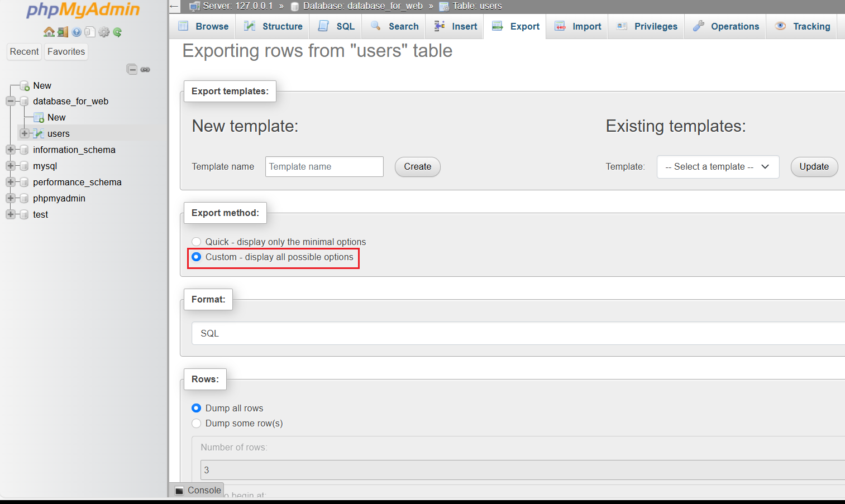Image resolution: width=845 pixels, height=504 pixels.
Task: Switch to the Structure tab
Action: coord(274,26)
